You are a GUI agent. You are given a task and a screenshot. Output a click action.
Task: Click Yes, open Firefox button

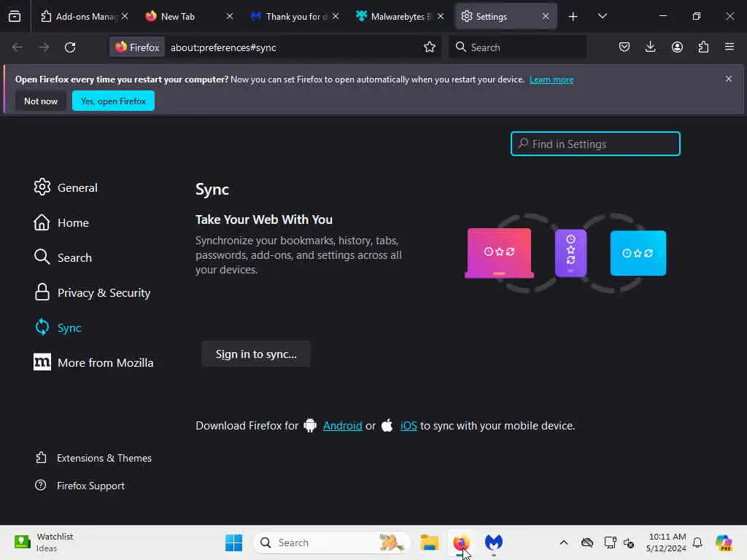pos(113,101)
